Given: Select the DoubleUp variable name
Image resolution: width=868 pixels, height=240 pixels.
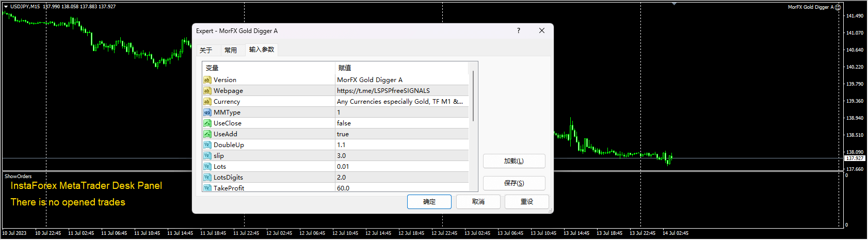Looking at the screenshot, I should [229, 145].
